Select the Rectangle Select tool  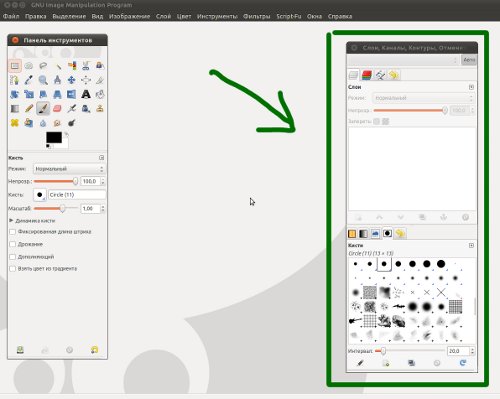point(15,66)
